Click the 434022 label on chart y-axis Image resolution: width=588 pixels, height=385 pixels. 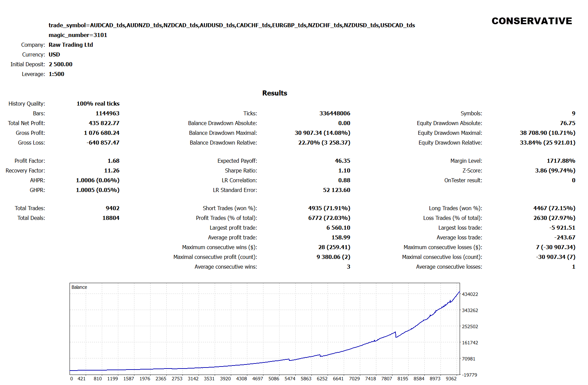click(x=470, y=294)
